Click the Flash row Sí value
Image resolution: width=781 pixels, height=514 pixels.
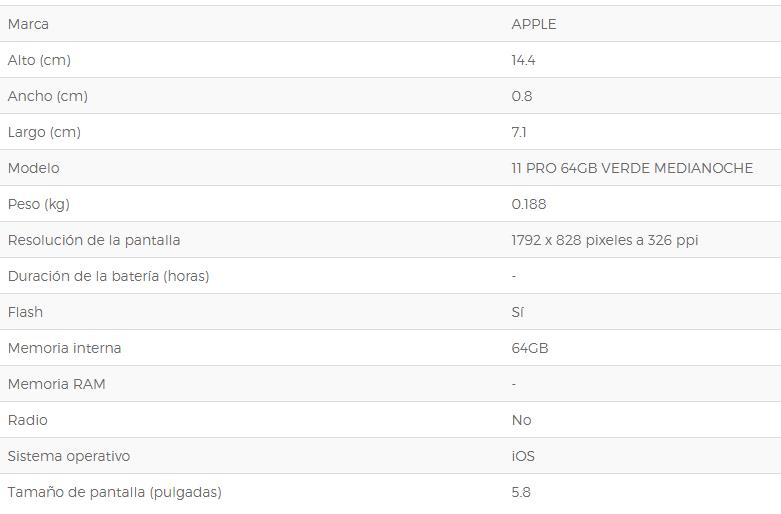(517, 312)
